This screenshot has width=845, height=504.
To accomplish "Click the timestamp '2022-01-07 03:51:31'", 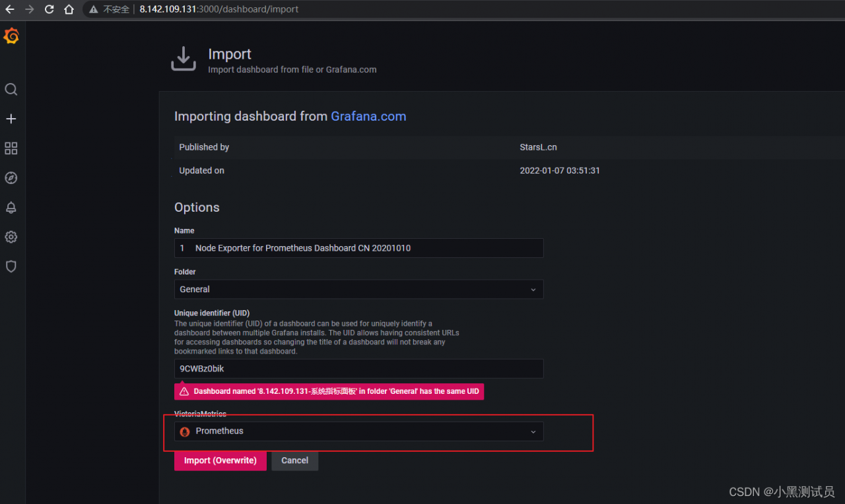I will (x=560, y=170).
